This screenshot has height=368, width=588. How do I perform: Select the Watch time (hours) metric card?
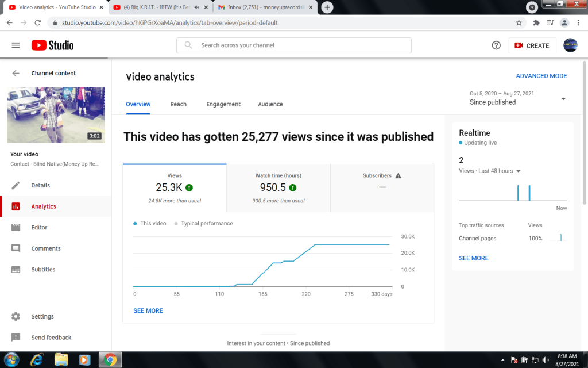[x=278, y=187]
